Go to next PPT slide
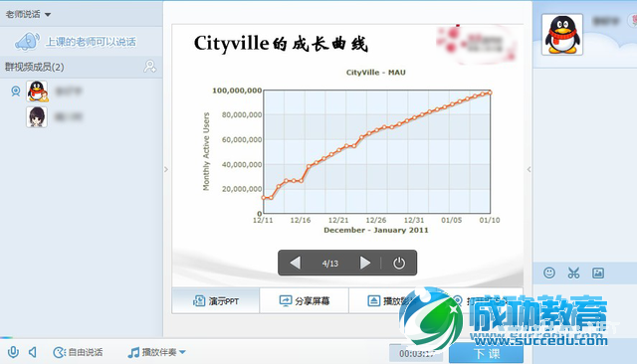This screenshot has height=364, width=637. [x=365, y=263]
